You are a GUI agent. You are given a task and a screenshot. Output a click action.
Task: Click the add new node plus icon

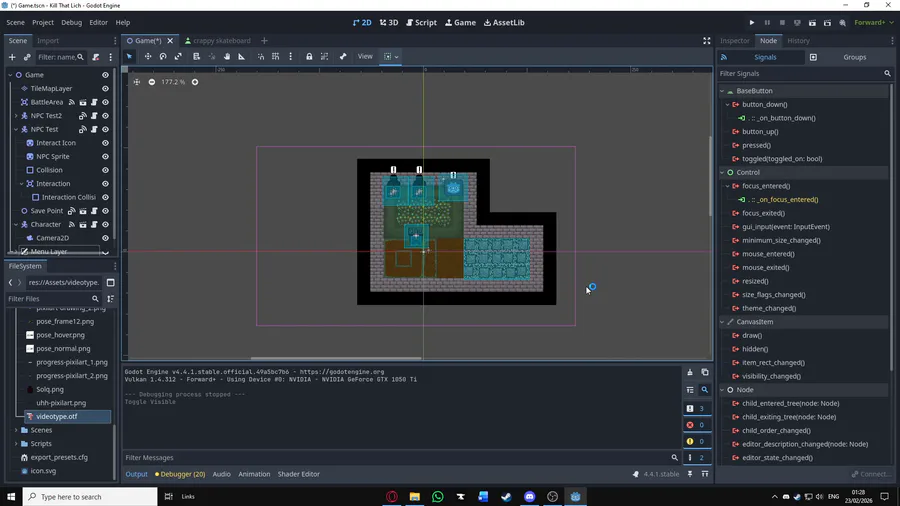pos(11,57)
